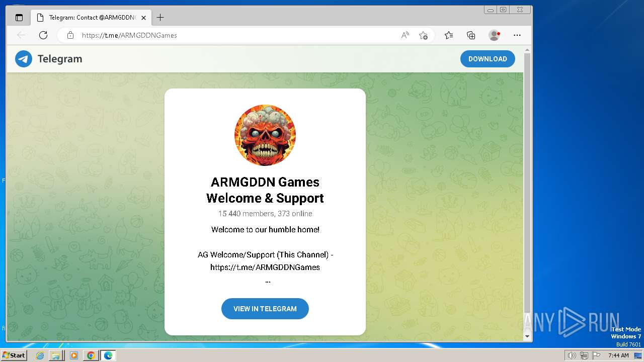Click the DOWNLOAD button
Image resolution: width=644 pixels, height=362 pixels.
(x=488, y=59)
